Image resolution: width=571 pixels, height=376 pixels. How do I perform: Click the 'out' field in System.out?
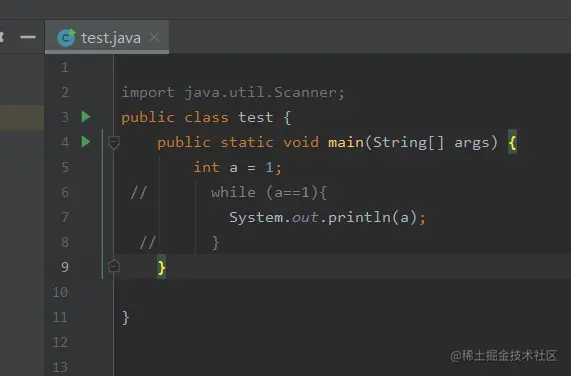[305, 218]
